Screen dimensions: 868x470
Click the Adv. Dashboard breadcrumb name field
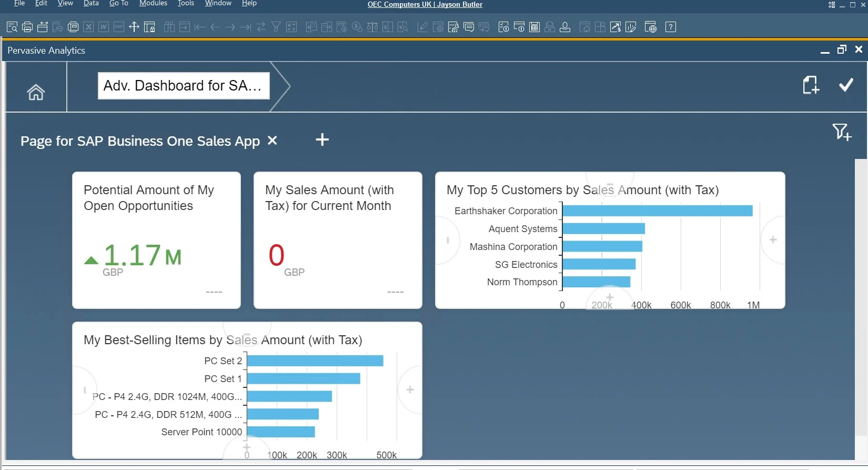coord(184,86)
